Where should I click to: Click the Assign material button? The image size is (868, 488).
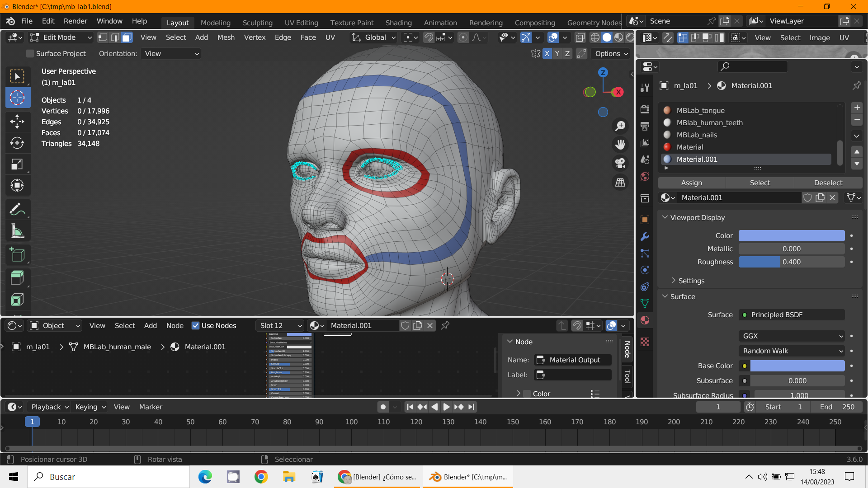[x=691, y=183]
